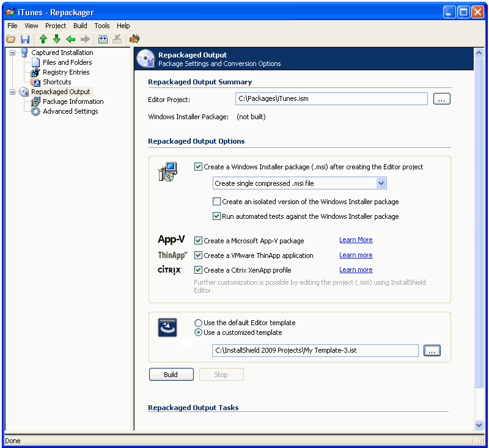Click the Save floppy disk icon

25,39
